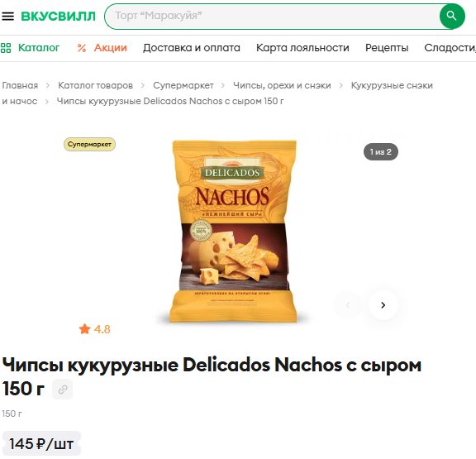The height and width of the screenshot is (459, 476).
Task: Open Каталог with grid icon
Action: pos(30,48)
